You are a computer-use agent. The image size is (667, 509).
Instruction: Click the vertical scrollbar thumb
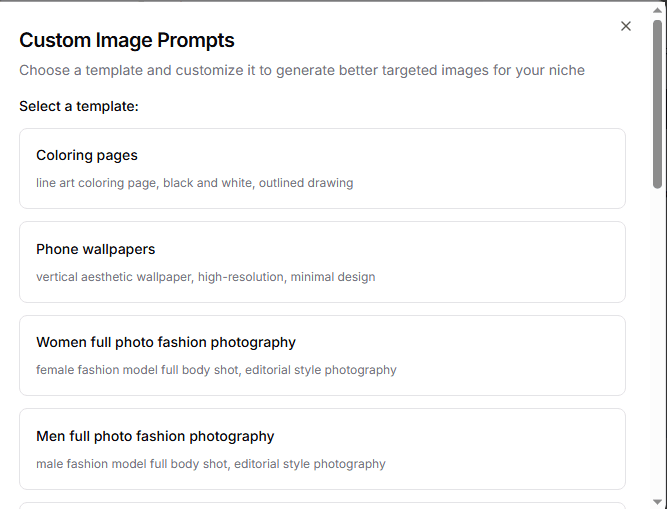pos(657,104)
